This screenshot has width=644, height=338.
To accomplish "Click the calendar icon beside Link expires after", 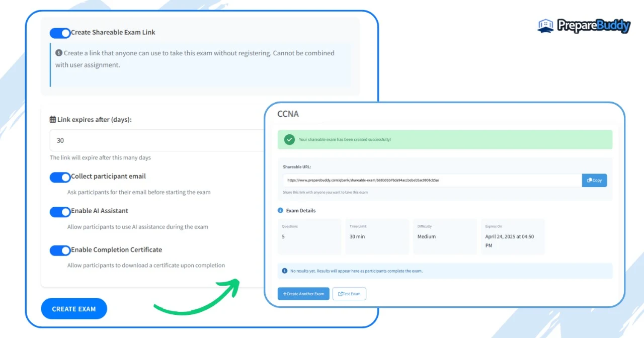I will [53, 120].
